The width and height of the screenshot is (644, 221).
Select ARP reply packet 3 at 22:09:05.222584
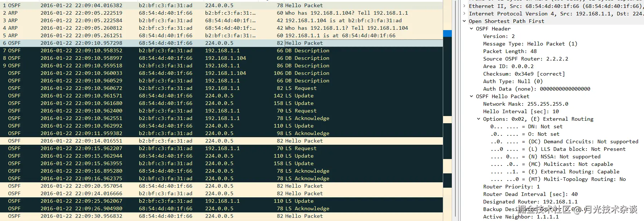tap(221, 20)
